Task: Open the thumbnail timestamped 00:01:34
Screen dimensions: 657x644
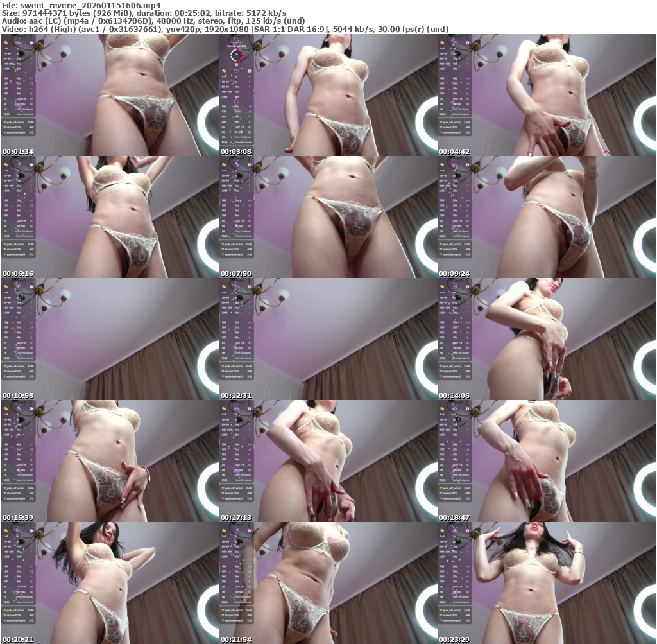Action: tap(110, 95)
